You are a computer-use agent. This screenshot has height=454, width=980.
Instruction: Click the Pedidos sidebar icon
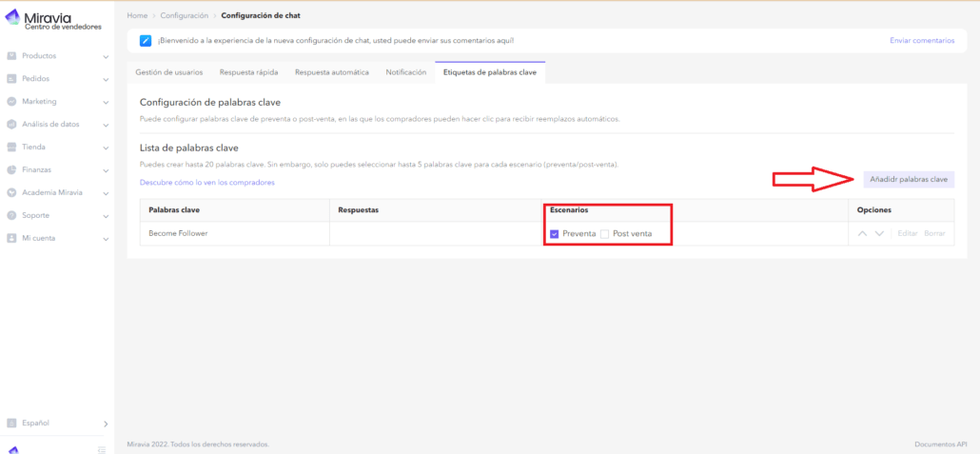tap(11, 79)
